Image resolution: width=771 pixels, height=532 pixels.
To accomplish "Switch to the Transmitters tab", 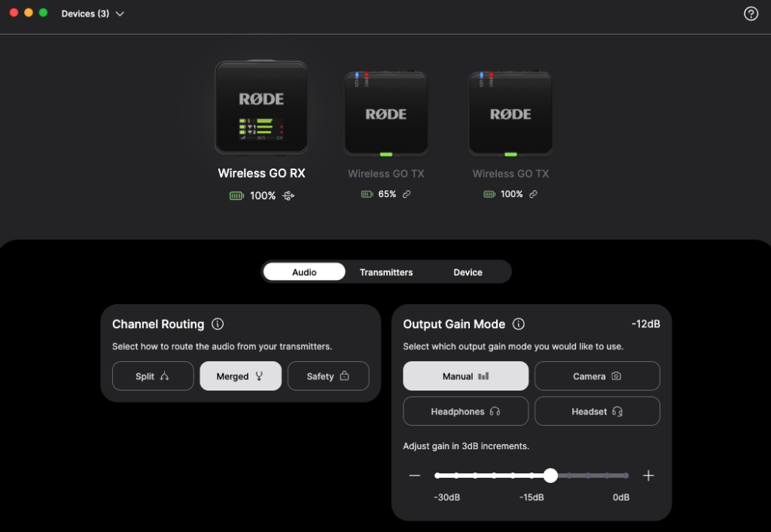I will tap(386, 272).
